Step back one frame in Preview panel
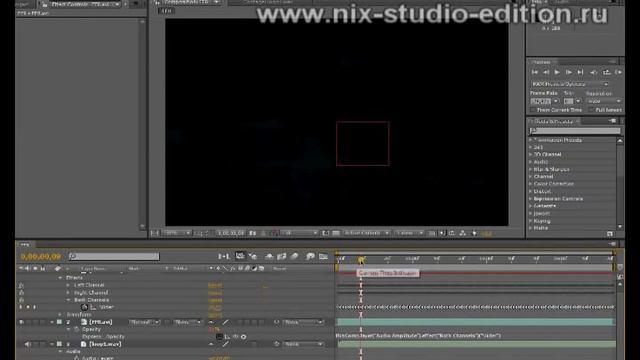Screen dimensions: 640x360 [546, 72]
